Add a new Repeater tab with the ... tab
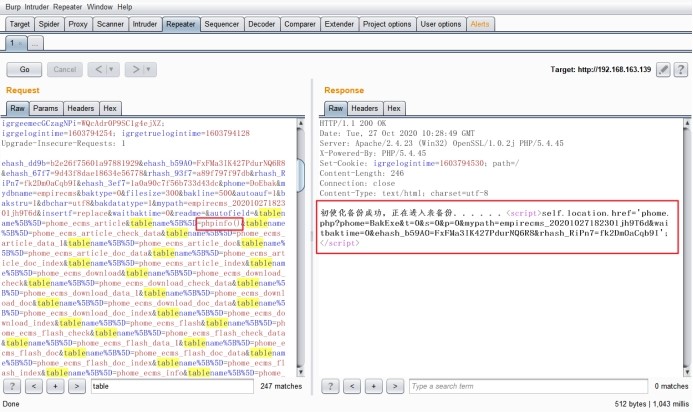This screenshot has height=413, width=693. point(35,43)
